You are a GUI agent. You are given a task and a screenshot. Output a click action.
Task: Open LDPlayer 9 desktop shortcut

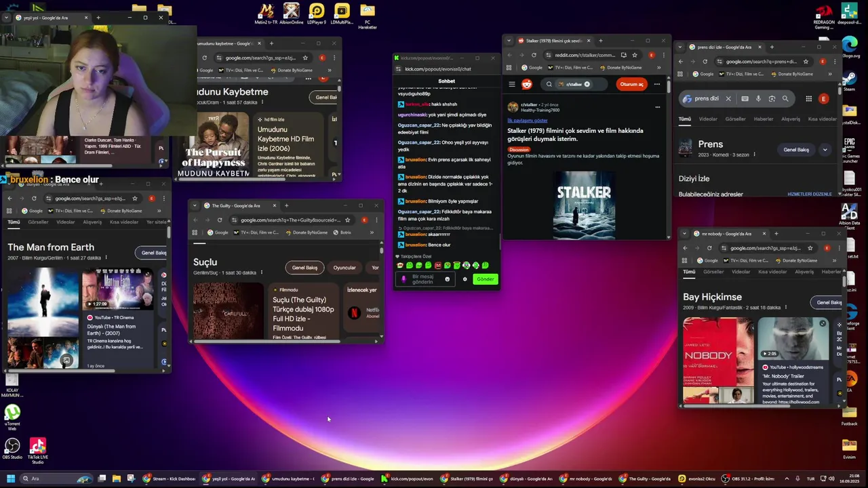point(317,14)
